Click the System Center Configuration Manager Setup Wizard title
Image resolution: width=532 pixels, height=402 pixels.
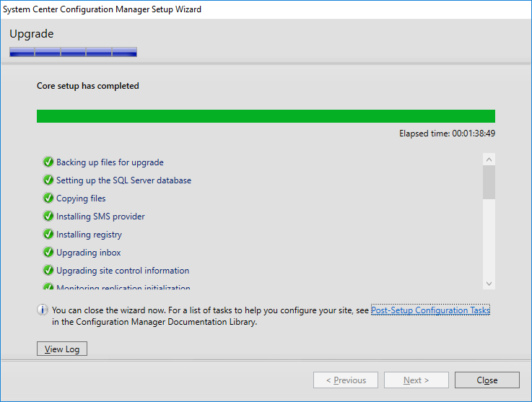point(102,9)
